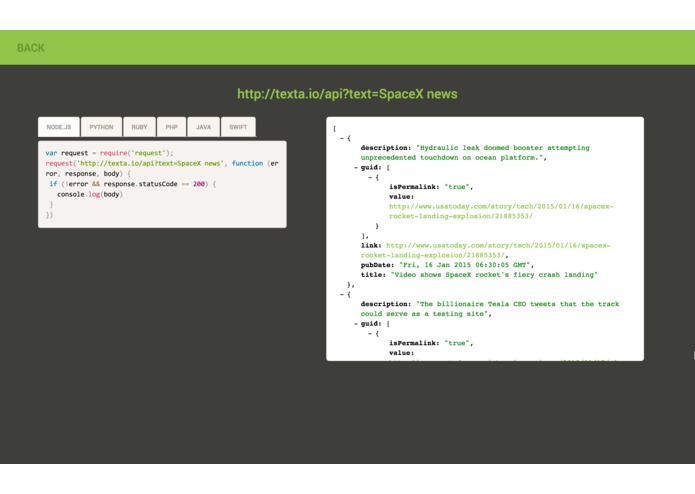Show the PHP code example tab

(x=172, y=127)
